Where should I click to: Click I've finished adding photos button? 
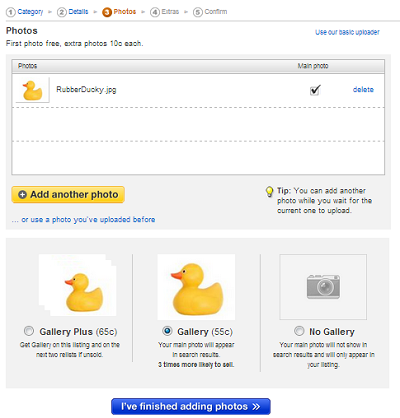pyautogui.click(x=191, y=406)
